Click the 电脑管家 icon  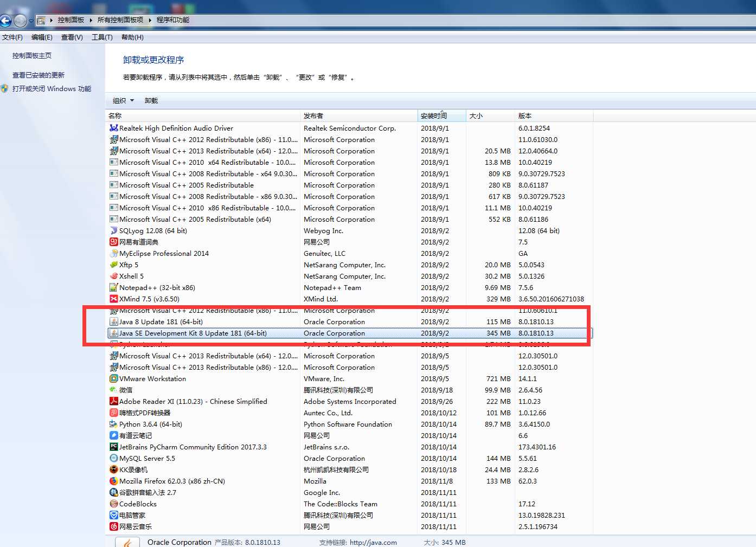(x=114, y=515)
